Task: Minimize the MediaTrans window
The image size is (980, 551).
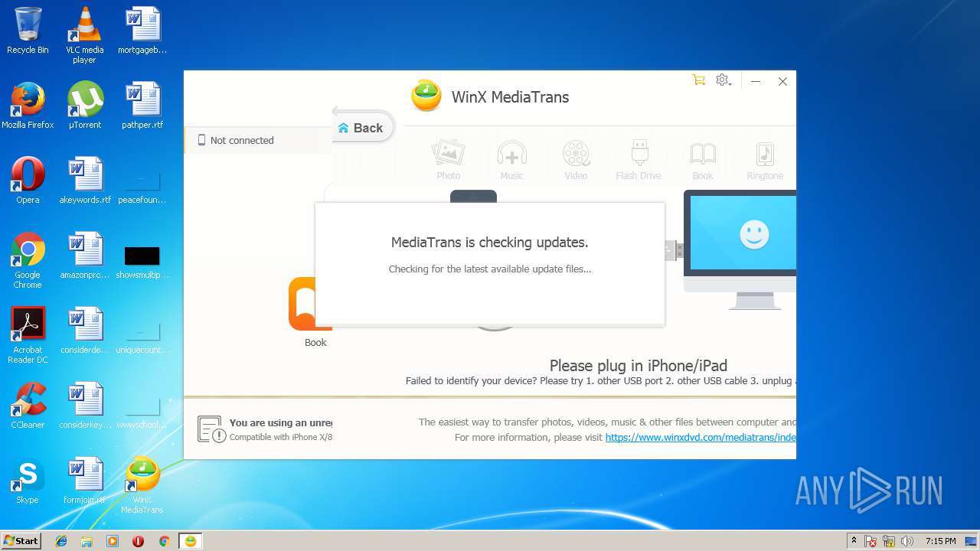Action: pos(756,81)
